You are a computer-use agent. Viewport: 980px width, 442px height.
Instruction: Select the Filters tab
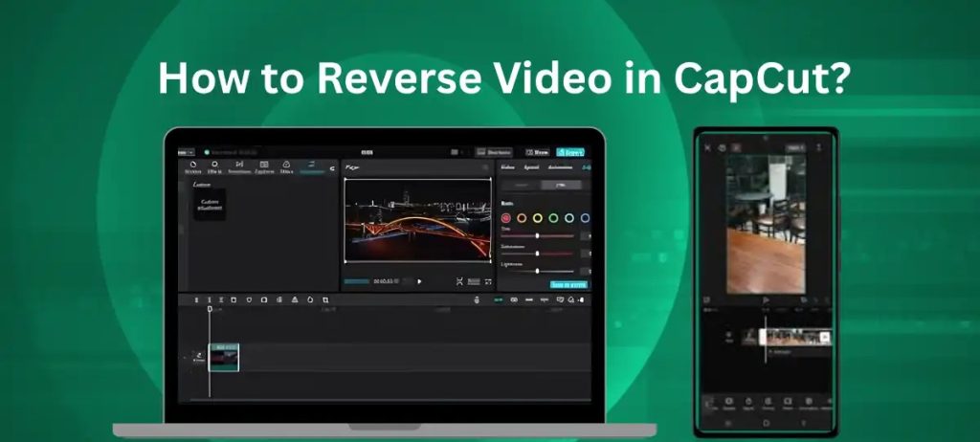pos(286,166)
